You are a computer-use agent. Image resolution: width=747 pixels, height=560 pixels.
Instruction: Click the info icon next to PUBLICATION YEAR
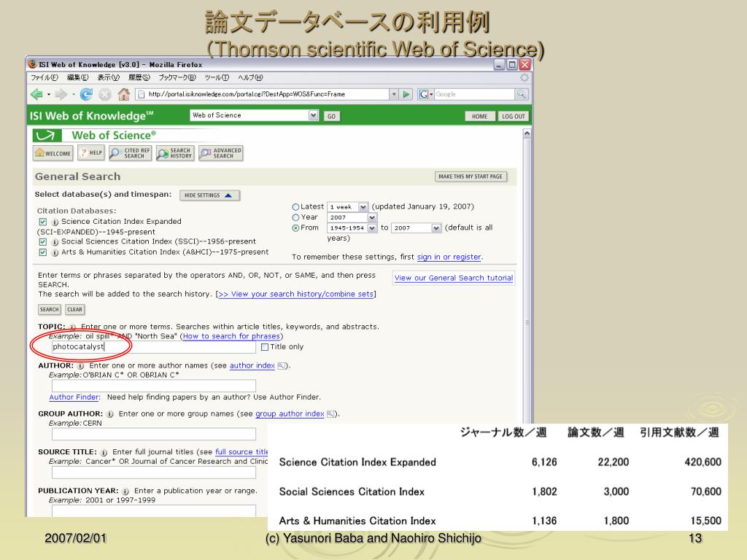click(125, 491)
